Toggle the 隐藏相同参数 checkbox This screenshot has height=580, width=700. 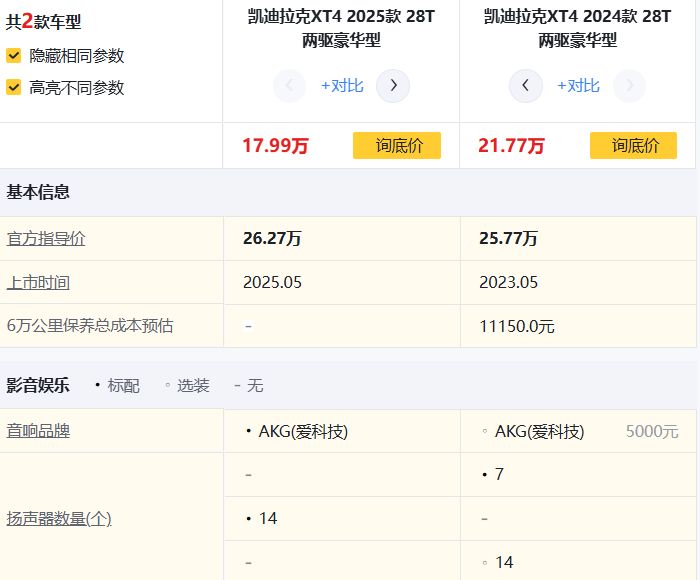coord(13,56)
